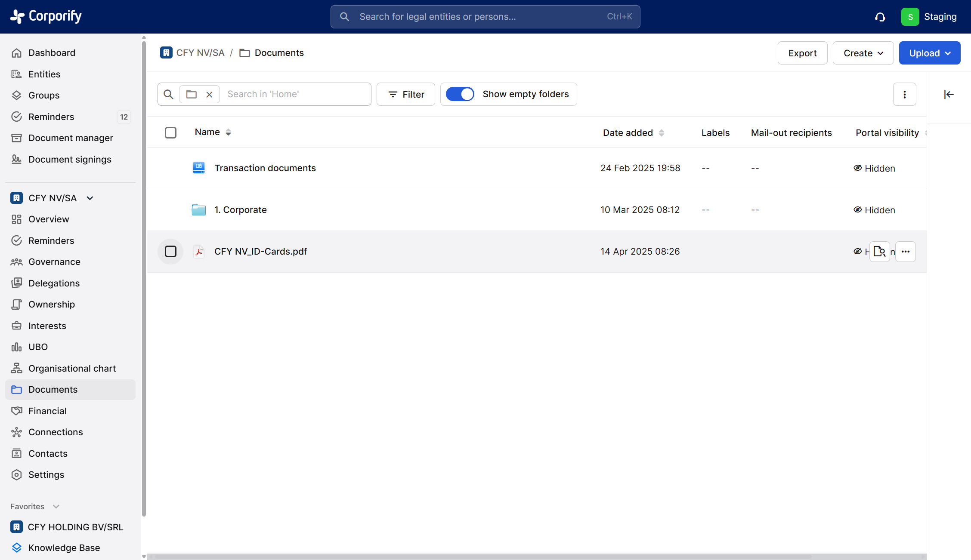
Task: Toggle the Show empty folders switch
Action: coord(460,94)
